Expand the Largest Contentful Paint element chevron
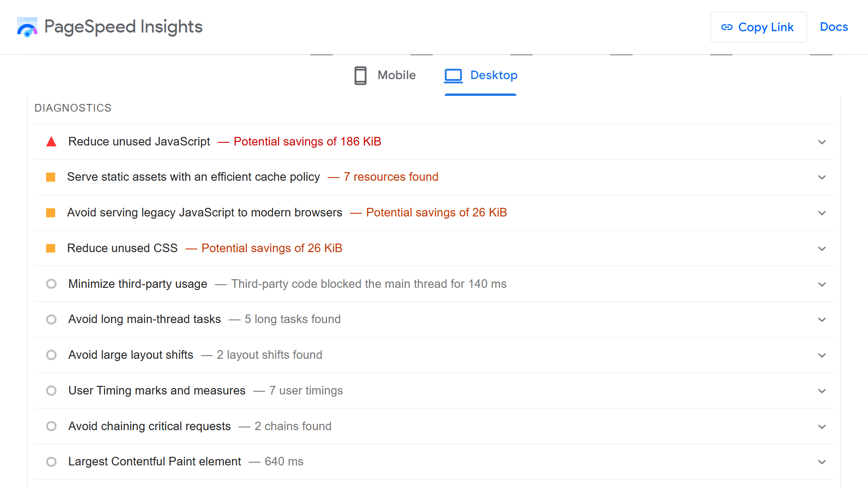 822,462
